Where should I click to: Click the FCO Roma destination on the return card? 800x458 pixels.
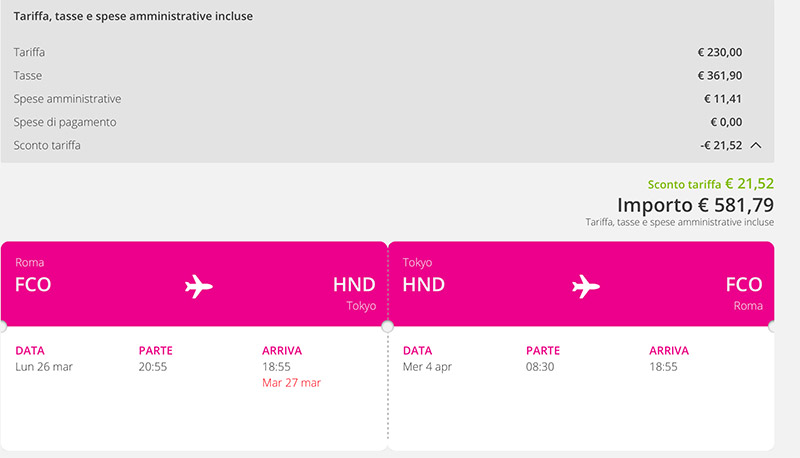(744, 286)
